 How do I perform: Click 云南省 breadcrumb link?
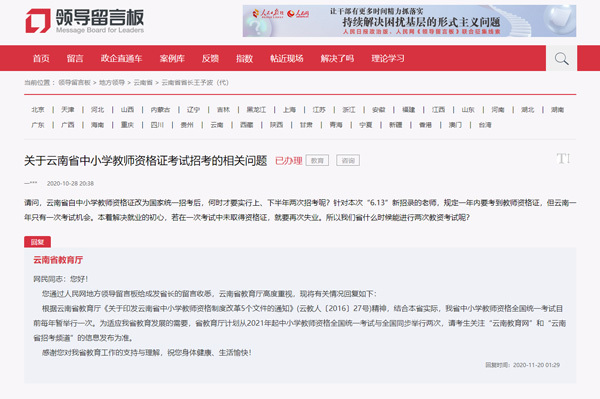(143, 83)
